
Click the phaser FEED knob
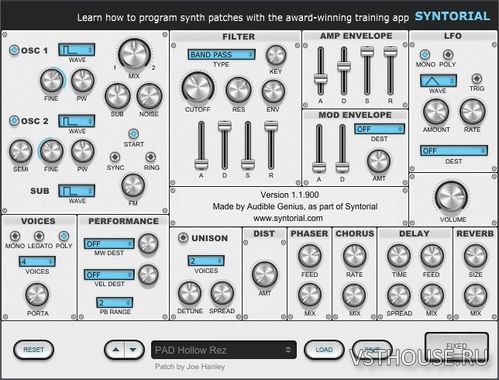[x=309, y=256]
